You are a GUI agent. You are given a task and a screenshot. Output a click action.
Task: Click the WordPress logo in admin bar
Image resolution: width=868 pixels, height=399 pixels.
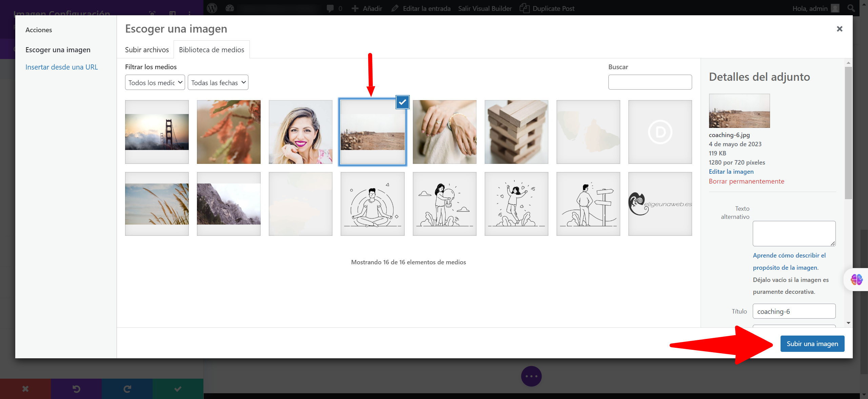[212, 8]
